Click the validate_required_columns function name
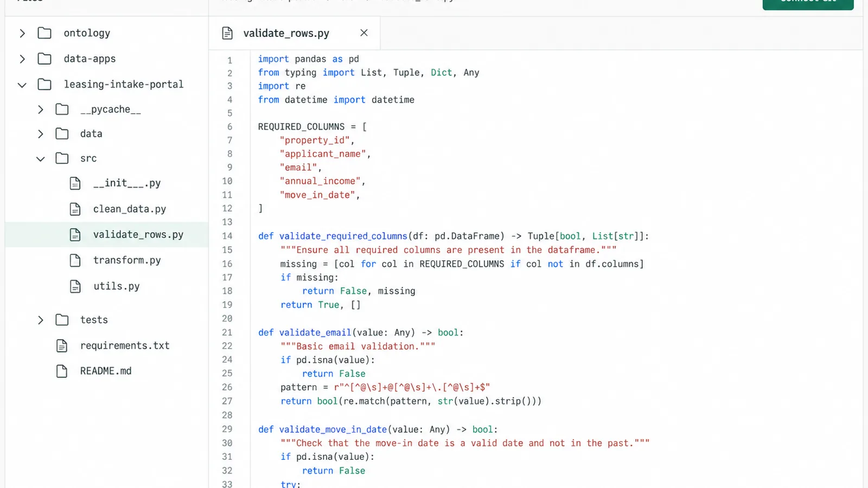 tap(343, 236)
